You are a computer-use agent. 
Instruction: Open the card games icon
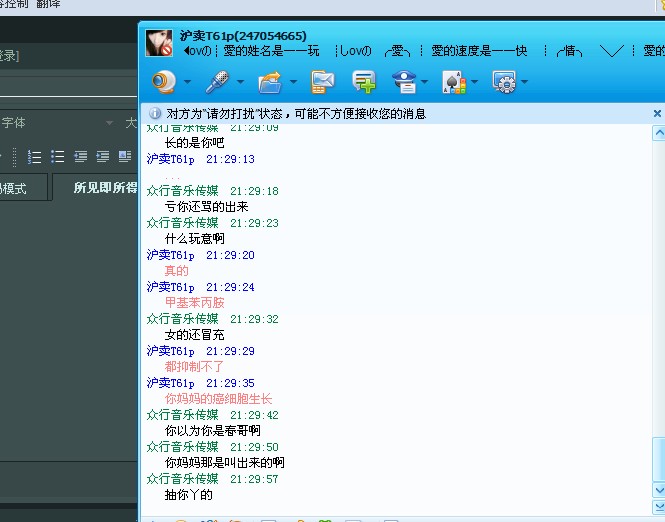(453, 81)
